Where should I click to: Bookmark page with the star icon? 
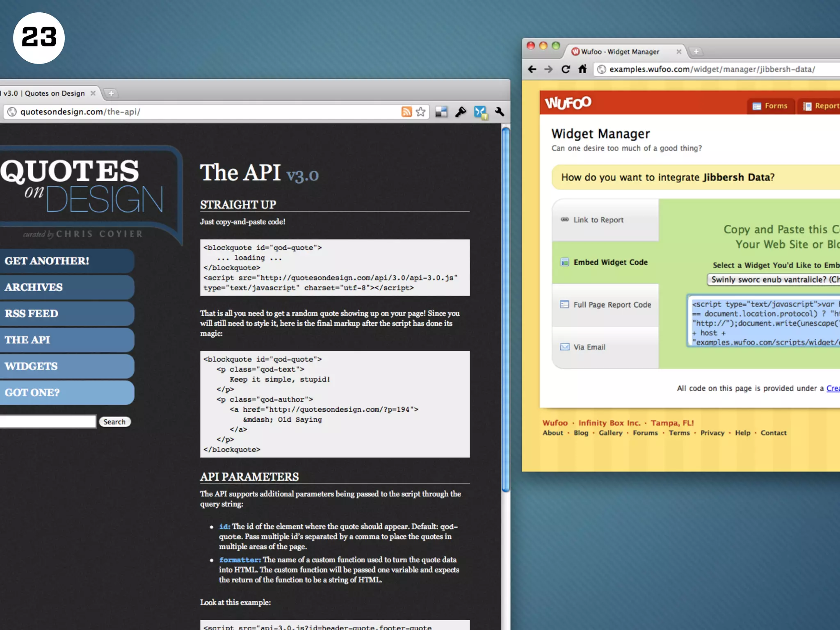click(x=421, y=112)
